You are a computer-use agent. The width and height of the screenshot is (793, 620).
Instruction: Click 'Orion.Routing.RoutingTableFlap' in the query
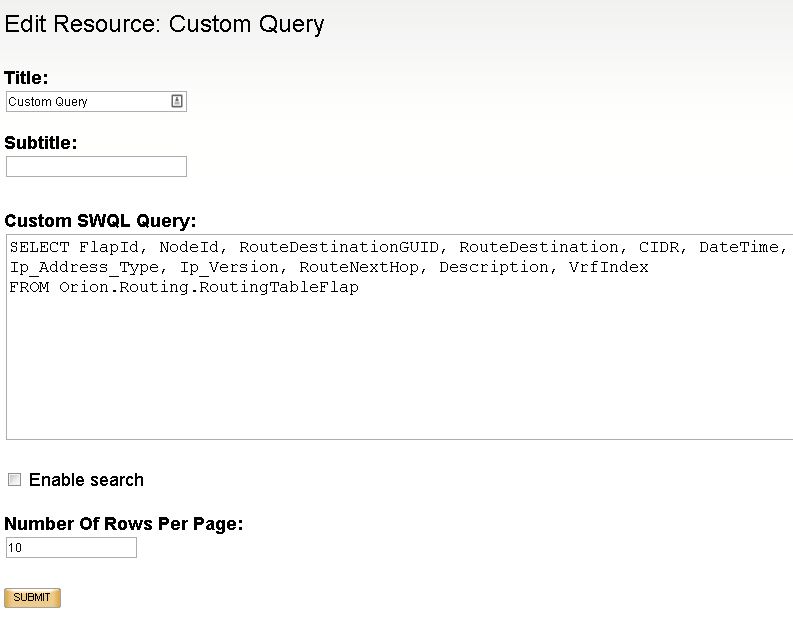pyautogui.click(x=209, y=287)
